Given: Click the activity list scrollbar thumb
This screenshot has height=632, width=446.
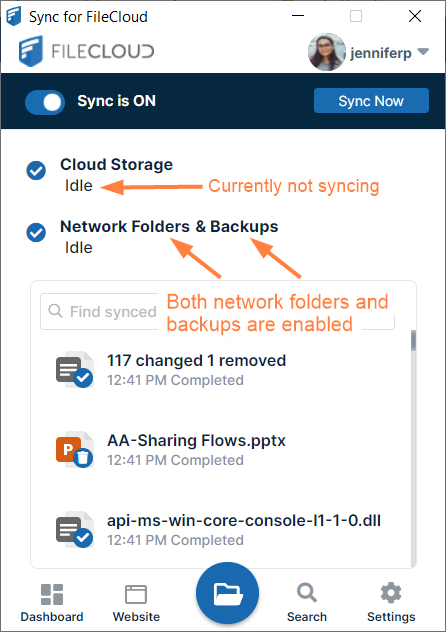Looking at the screenshot, I should pos(413,341).
